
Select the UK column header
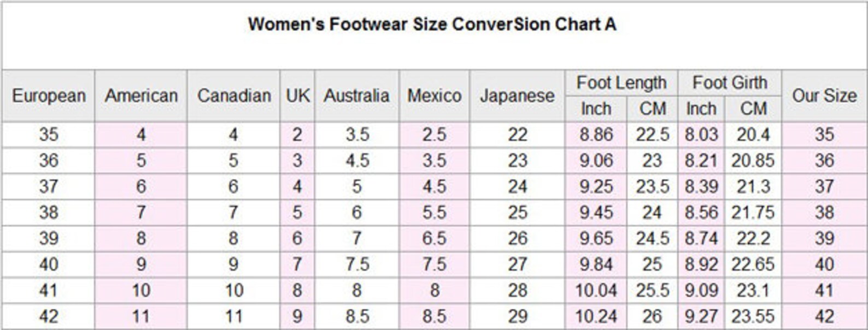click(x=297, y=96)
